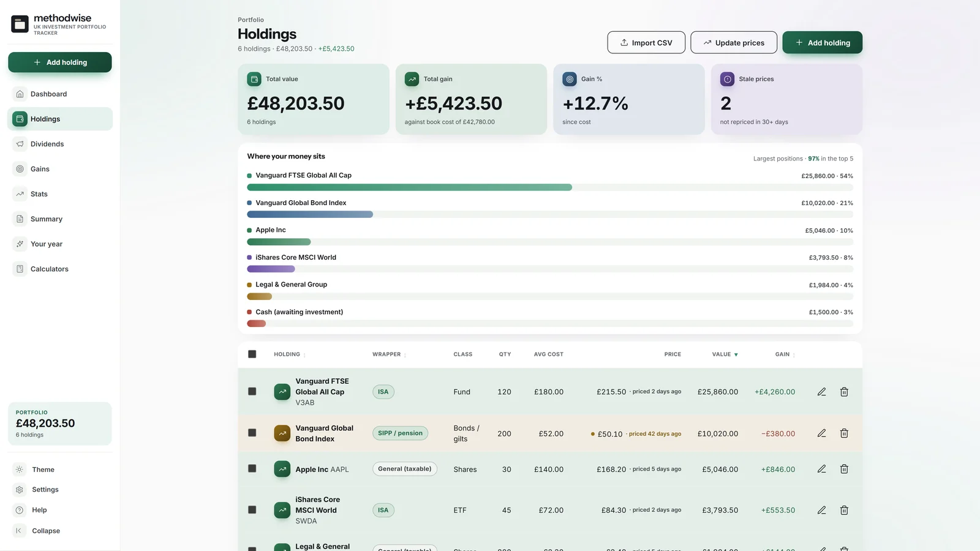Click the Stats trend icon in sidebar
Viewport: 980px width, 551px height.
(x=20, y=194)
